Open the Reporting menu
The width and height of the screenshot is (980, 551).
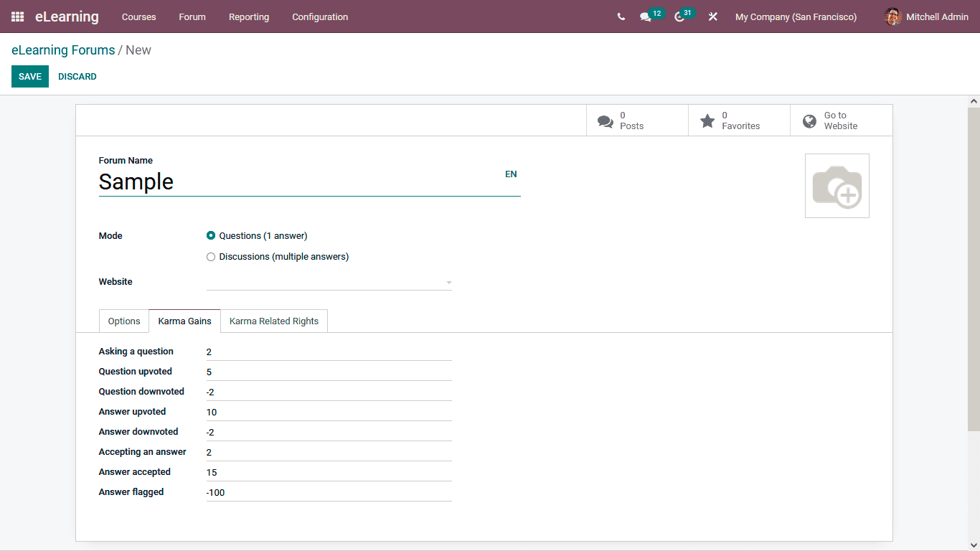pyautogui.click(x=248, y=17)
